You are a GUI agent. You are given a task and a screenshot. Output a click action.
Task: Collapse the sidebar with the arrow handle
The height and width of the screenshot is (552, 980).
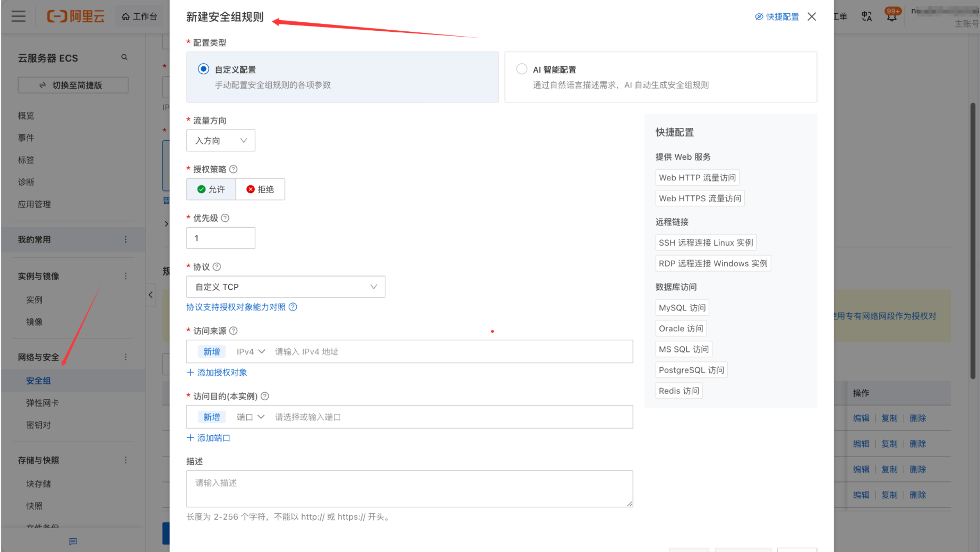pyautogui.click(x=151, y=295)
